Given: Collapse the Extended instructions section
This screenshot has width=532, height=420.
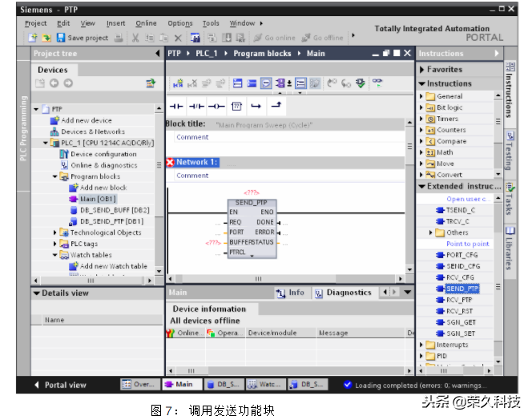Looking at the screenshot, I should 421,187.
